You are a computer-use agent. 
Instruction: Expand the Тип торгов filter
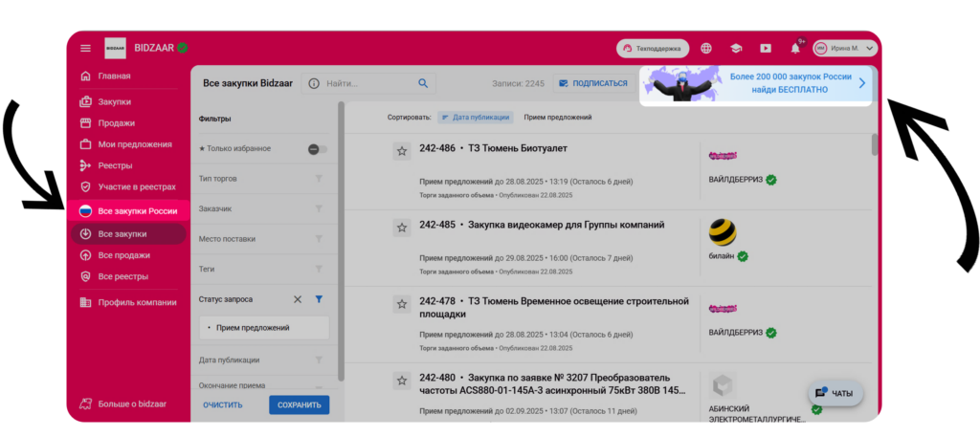tap(319, 179)
